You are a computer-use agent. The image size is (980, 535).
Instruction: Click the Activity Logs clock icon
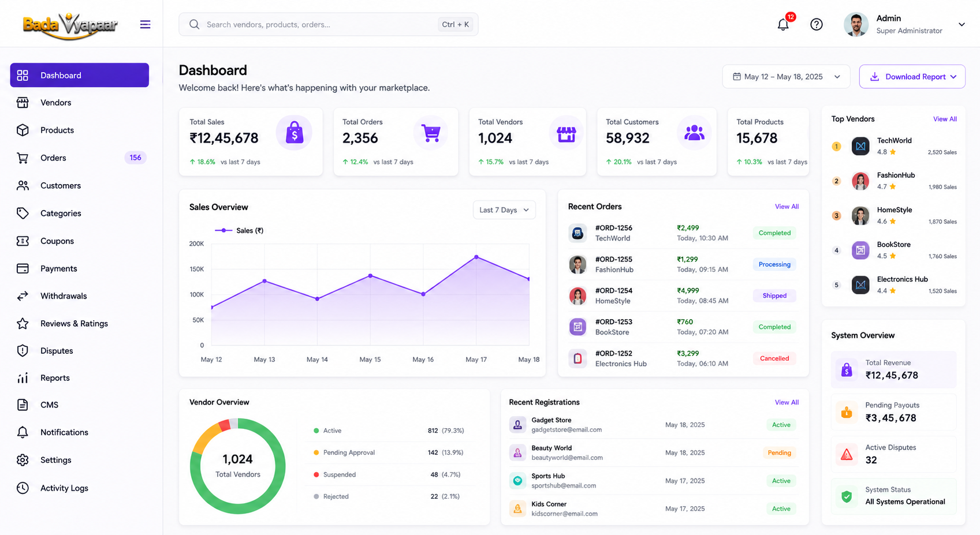[23, 488]
